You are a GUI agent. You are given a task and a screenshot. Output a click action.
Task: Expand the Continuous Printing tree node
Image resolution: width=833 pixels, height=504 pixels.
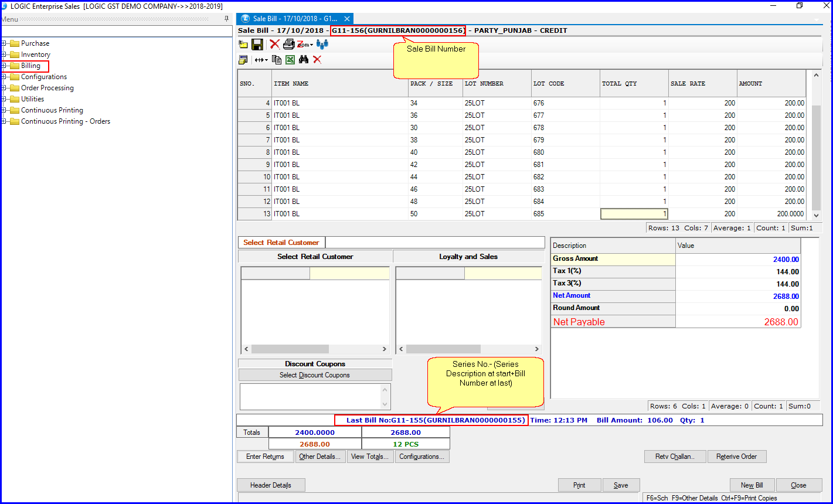[x=4, y=110]
